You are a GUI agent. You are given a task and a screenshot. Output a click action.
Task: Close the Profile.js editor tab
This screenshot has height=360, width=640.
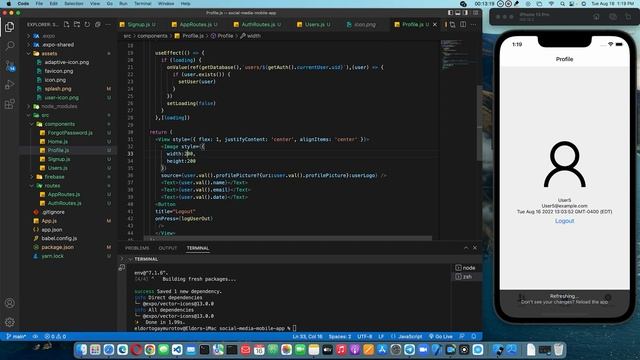435,24
